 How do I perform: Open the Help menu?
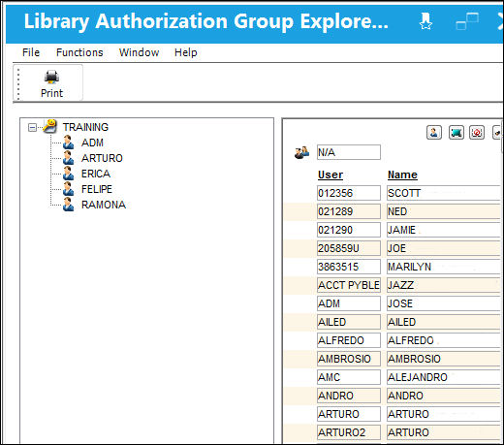coord(186,52)
